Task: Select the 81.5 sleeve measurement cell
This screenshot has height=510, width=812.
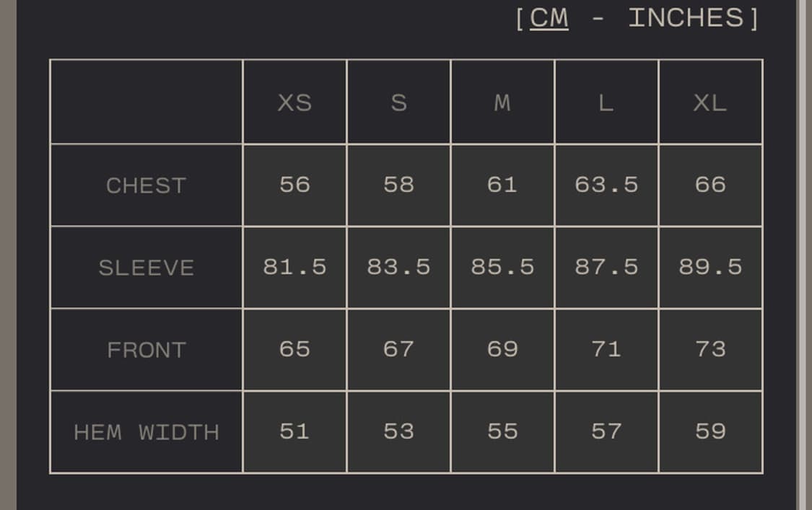Action: [x=294, y=267]
